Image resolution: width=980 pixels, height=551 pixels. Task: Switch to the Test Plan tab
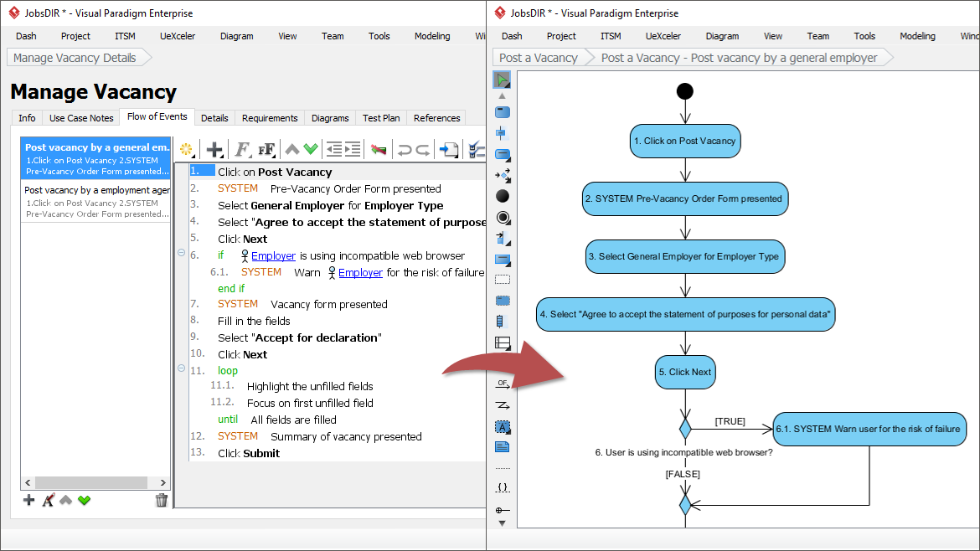click(381, 118)
